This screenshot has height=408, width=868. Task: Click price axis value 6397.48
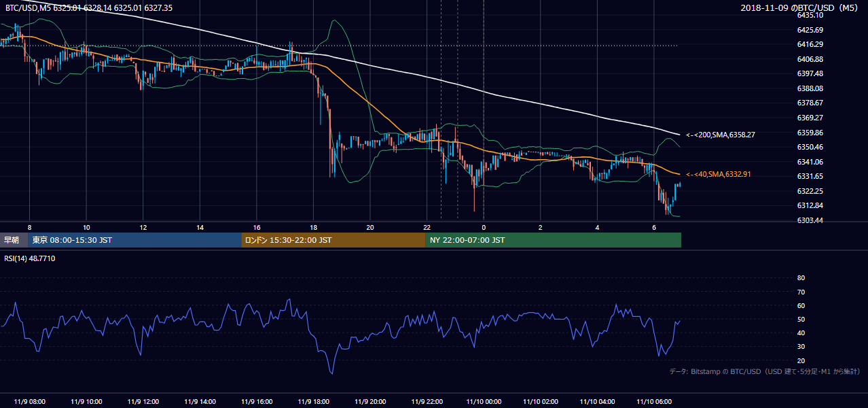pyautogui.click(x=810, y=73)
